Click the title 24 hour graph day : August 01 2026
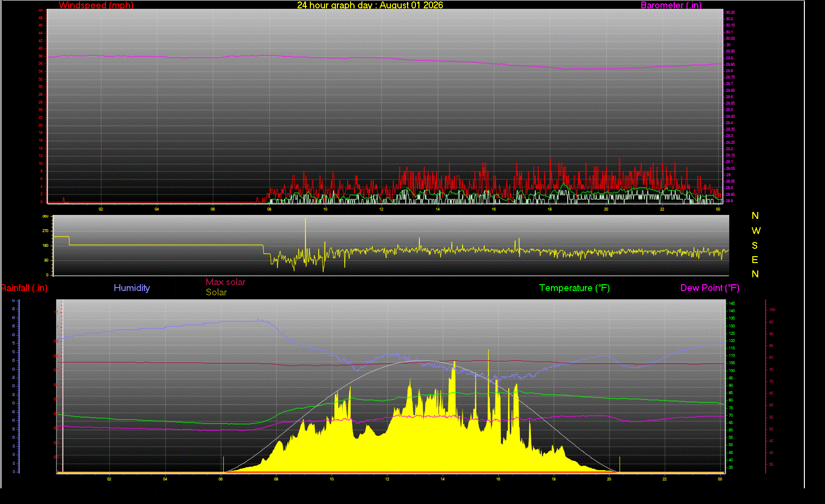Viewport: 825px width, 504px height. 370,5
